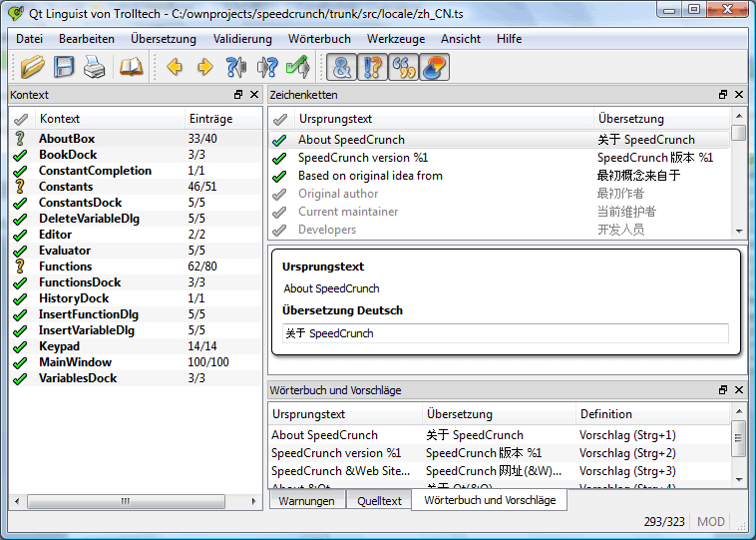Toggle ending punctuation validation button

click(373, 67)
